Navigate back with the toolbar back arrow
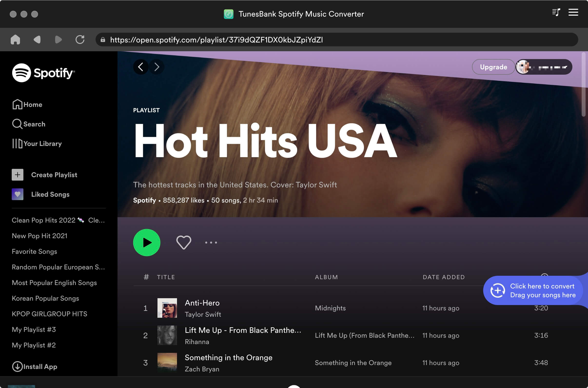 pyautogui.click(x=37, y=40)
